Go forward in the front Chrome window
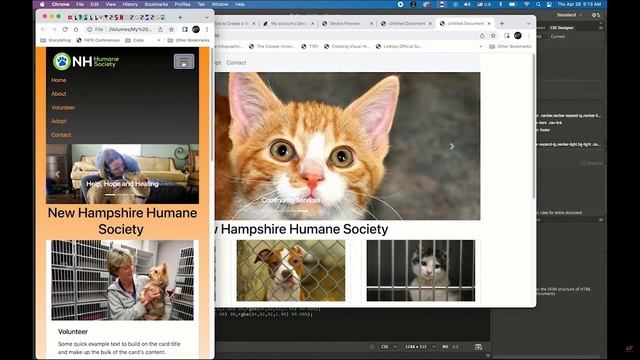 [x=54, y=29]
